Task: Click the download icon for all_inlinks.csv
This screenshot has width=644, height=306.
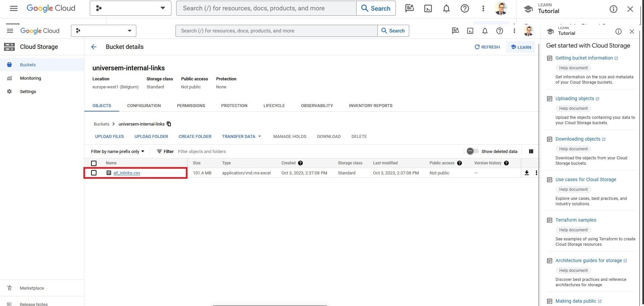Action: tap(526, 173)
